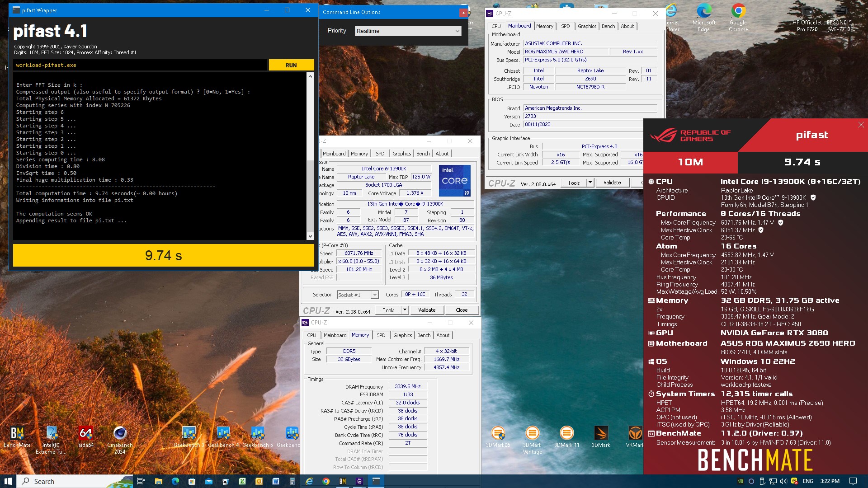This screenshot has width=868, height=488.
Task: Click Validate in the Mainboard CPU-Z window
Action: tap(612, 183)
